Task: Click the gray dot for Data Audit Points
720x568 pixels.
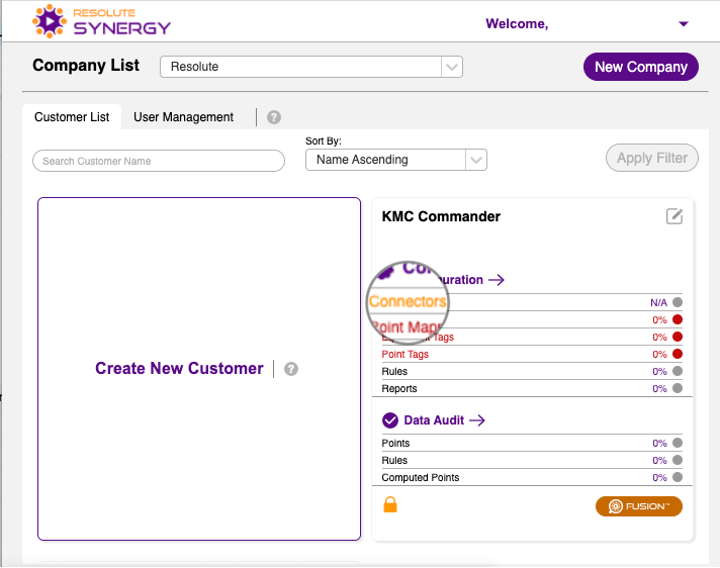Action: pos(677,443)
